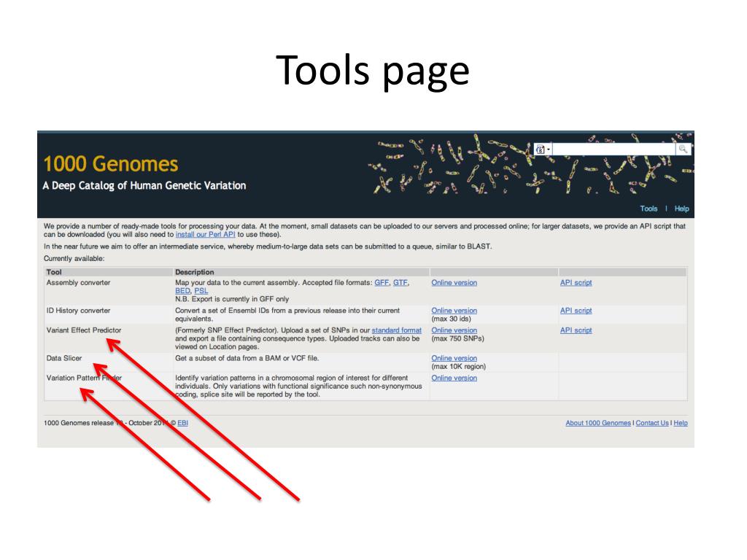
Task: Click the 'Tools page' slide title
Action: click(373, 71)
